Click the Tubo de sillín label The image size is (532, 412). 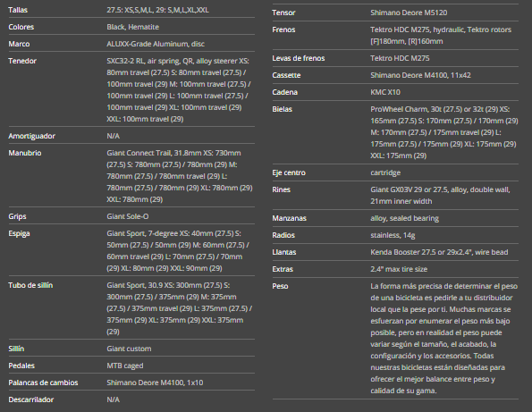tap(30, 285)
